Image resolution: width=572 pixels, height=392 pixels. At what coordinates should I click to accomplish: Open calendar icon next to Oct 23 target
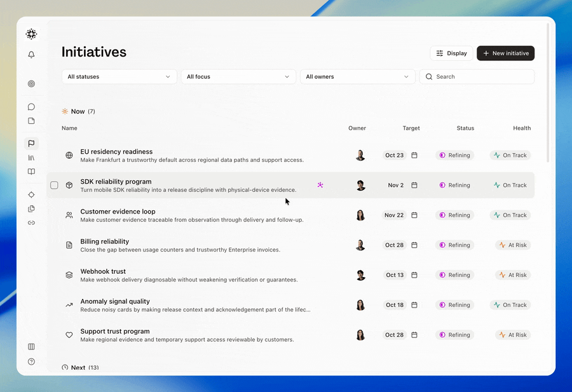tap(414, 156)
